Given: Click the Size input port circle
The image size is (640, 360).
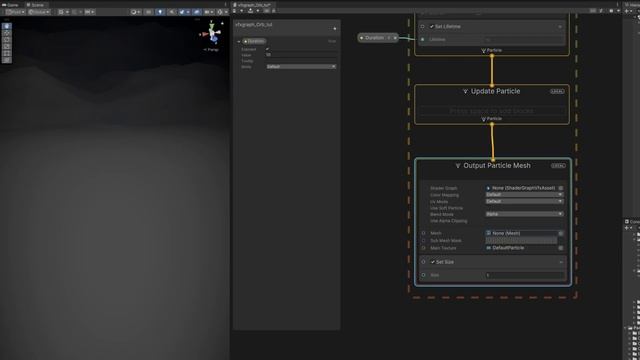Looking at the screenshot, I should [423, 275].
